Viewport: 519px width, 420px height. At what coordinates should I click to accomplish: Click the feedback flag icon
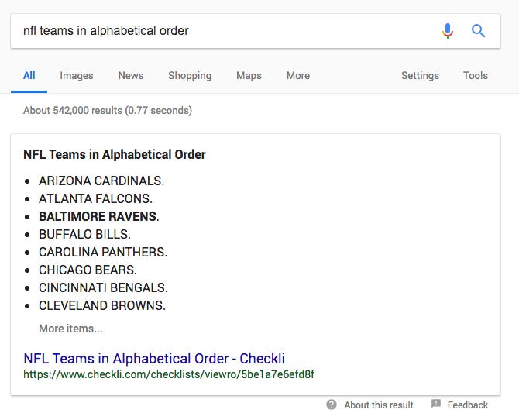(x=436, y=404)
